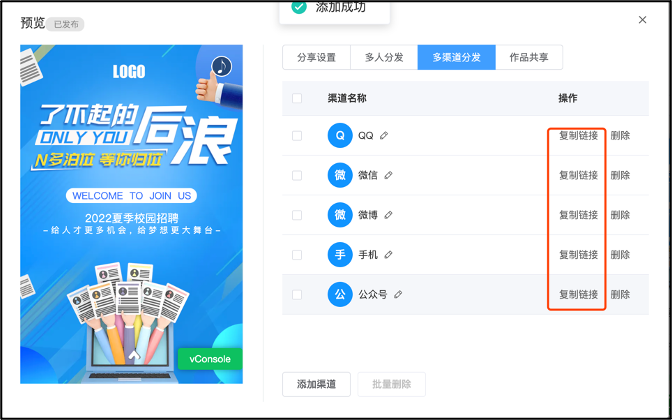672x420 pixels.
Task: Click the blue Q avatar for QQ
Action: [x=340, y=135]
